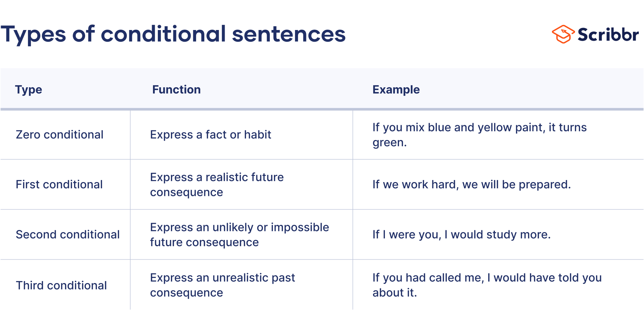Viewport: 644px width, 310px height.
Task: Click the Scribbr brand name text
Action: pyautogui.click(x=608, y=34)
